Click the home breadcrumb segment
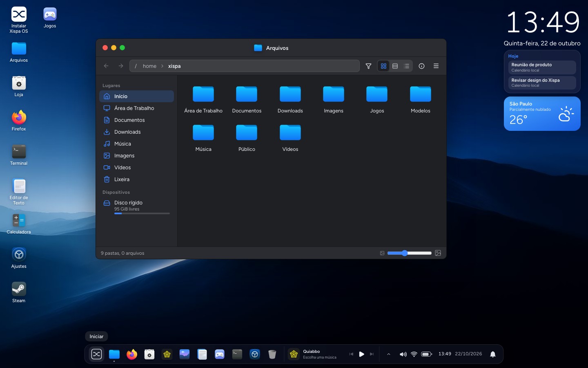The height and width of the screenshot is (368, 588). [x=149, y=66]
